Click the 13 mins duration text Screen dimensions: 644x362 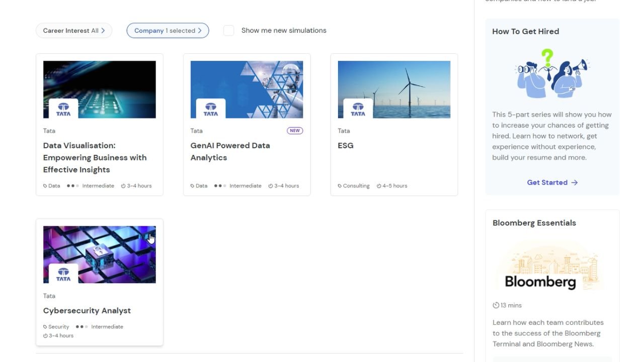[511, 305]
